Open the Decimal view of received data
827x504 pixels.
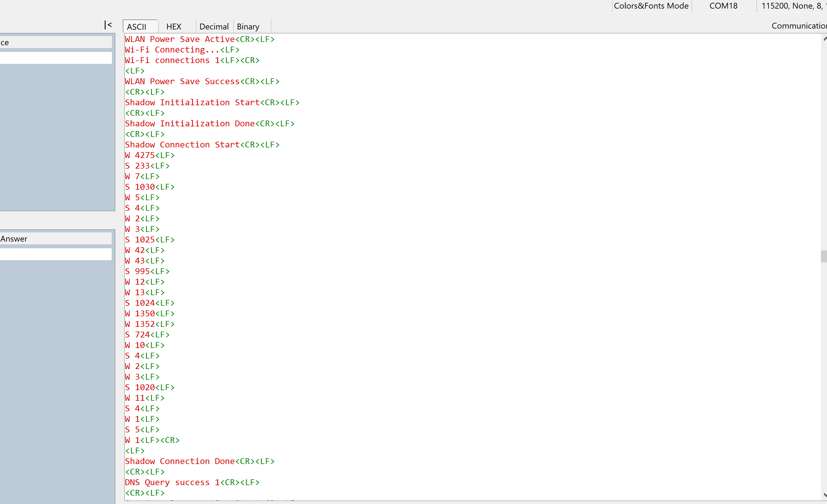coord(214,26)
